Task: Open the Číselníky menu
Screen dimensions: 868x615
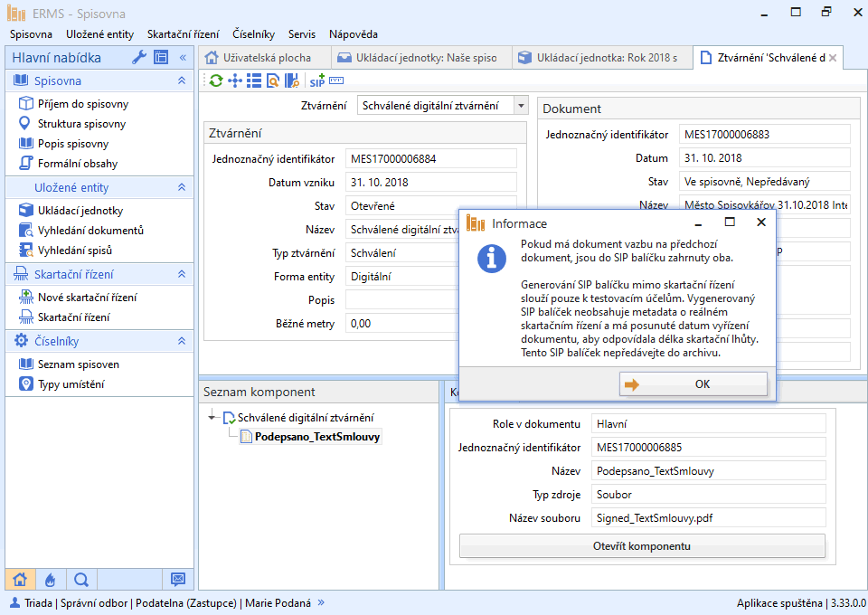Action: click(253, 34)
